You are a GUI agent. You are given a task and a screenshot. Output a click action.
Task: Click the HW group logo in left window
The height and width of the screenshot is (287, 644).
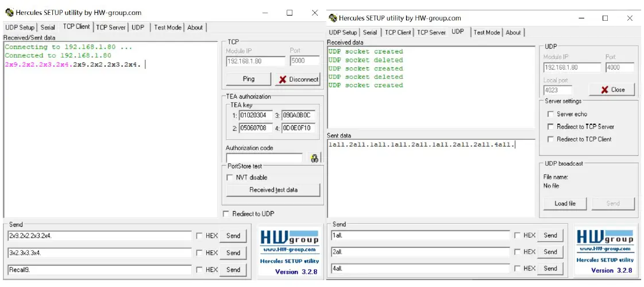[289, 237]
